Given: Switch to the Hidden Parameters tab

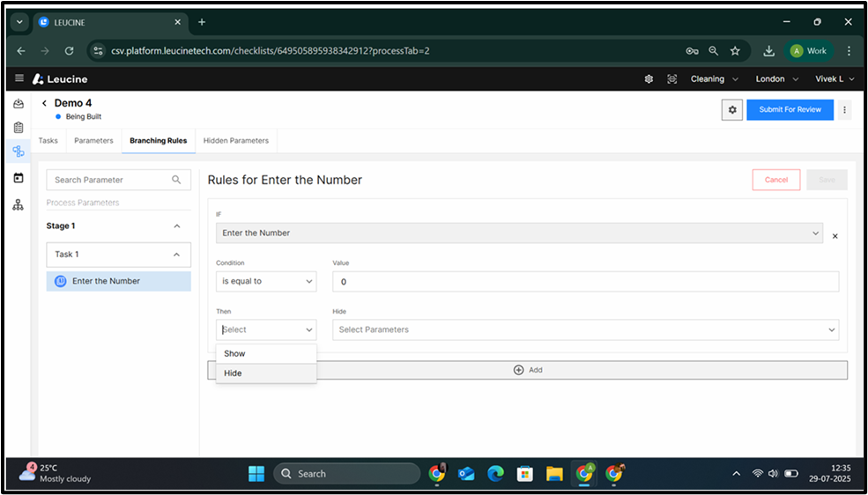Looking at the screenshot, I should 235,140.
